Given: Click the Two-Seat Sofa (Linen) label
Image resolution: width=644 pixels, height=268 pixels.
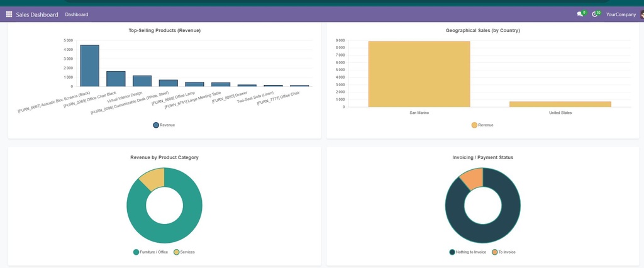Looking at the screenshot, I should point(255,97).
